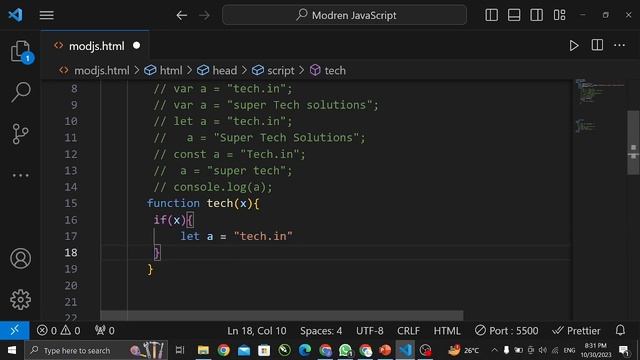640x360 pixels.
Task: Click the ports forwarded indicator showing 0
Action: tap(104, 331)
